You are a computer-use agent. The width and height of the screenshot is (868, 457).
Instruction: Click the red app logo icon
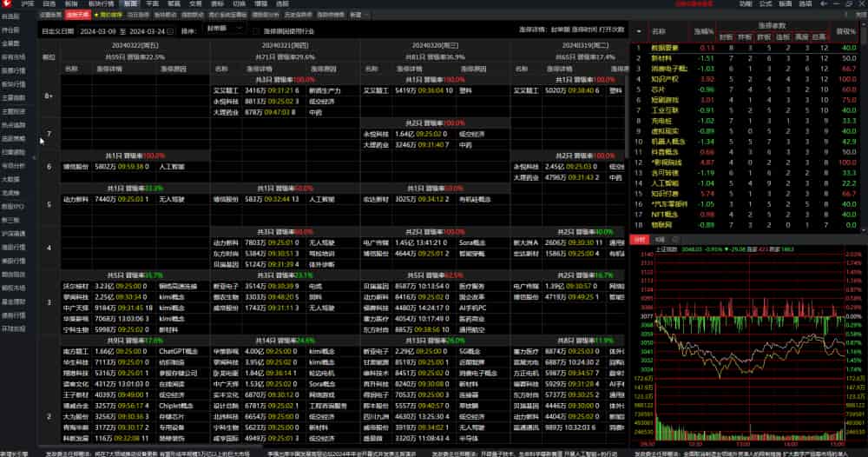coord(7,3)
